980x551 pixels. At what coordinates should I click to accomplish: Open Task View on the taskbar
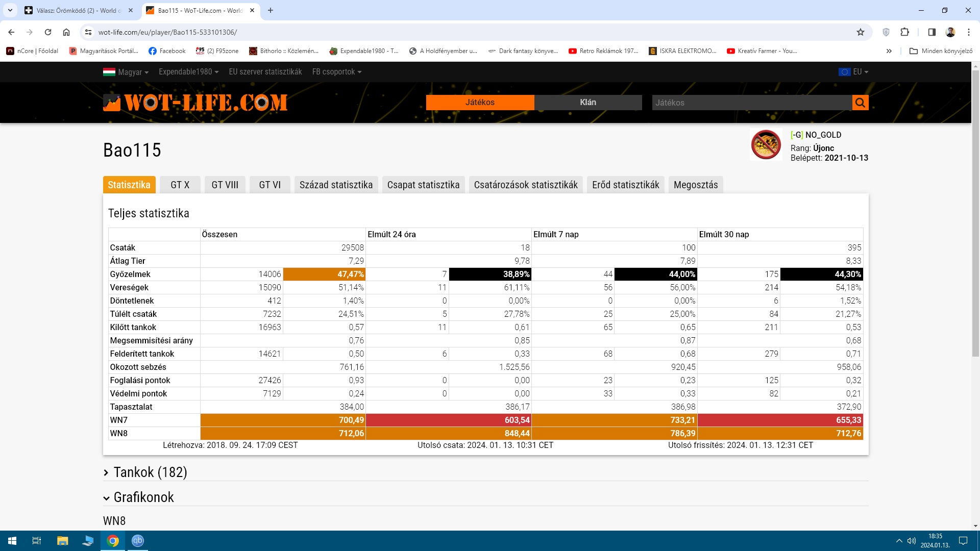[37, 541]
